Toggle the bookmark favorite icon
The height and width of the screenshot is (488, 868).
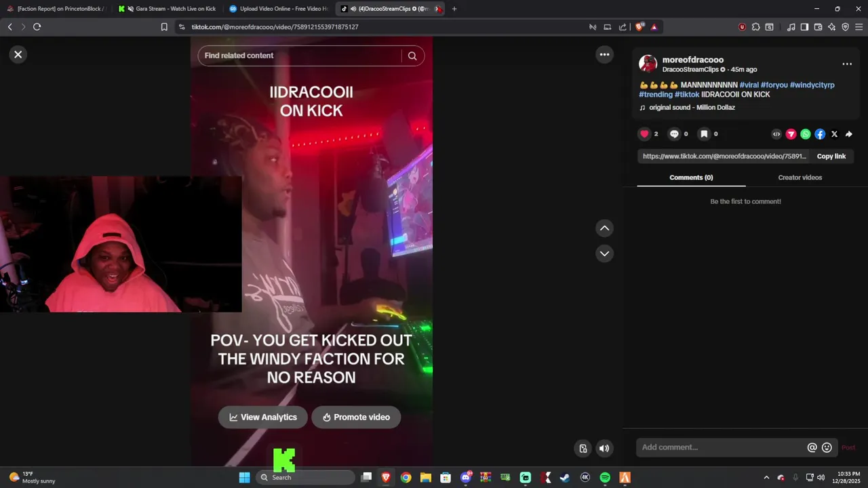pyautogui.click(x=704, y=134)
